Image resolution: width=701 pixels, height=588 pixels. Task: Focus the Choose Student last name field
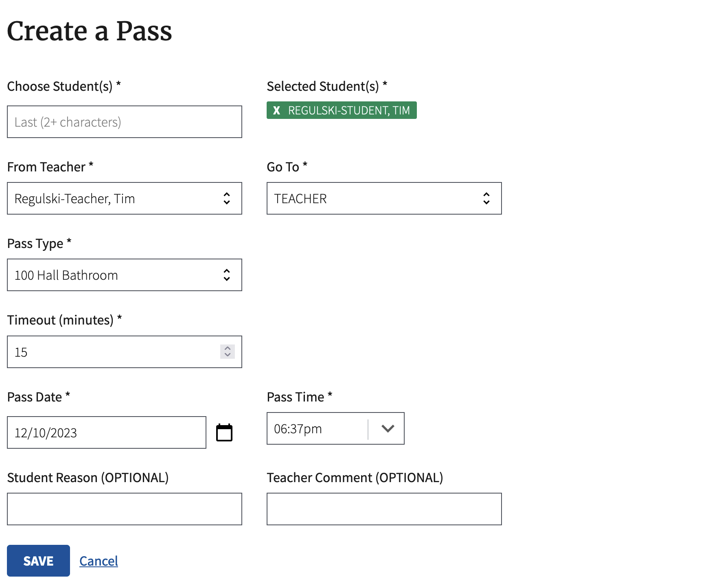125,122
